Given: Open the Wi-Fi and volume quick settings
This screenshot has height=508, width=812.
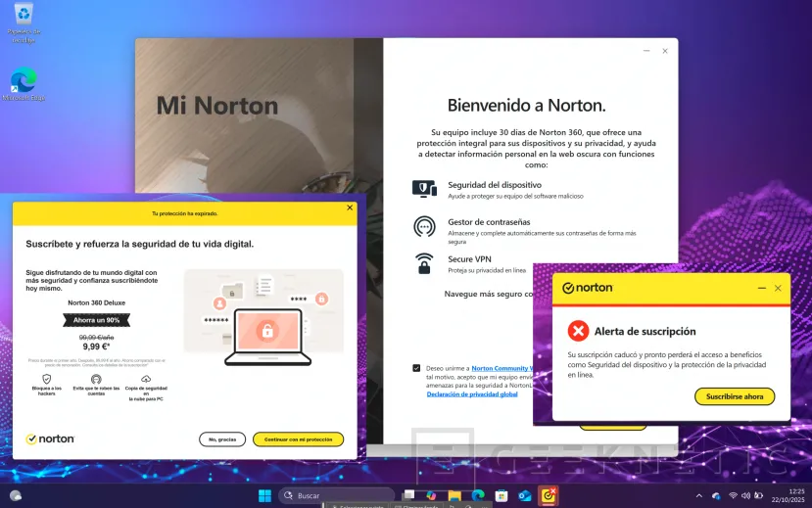Looking at the screenshot, I should click(x=744, y=495).
